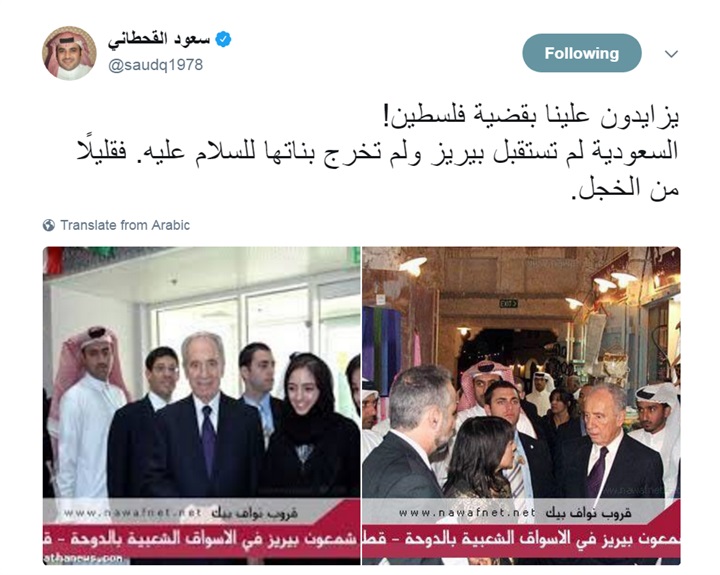Toggle the Following button
Image resolution: width=720 pixels, height=575 pixels.
[x=581, y=53]
